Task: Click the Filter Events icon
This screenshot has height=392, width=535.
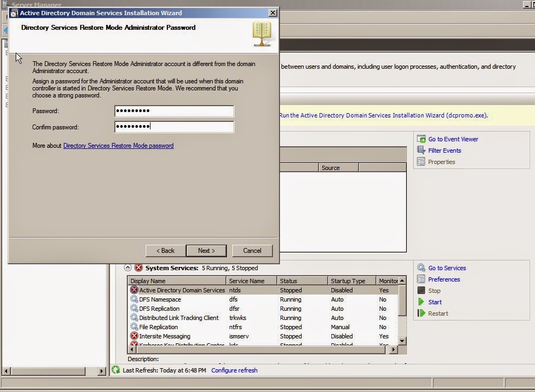Action: point(421,150)
